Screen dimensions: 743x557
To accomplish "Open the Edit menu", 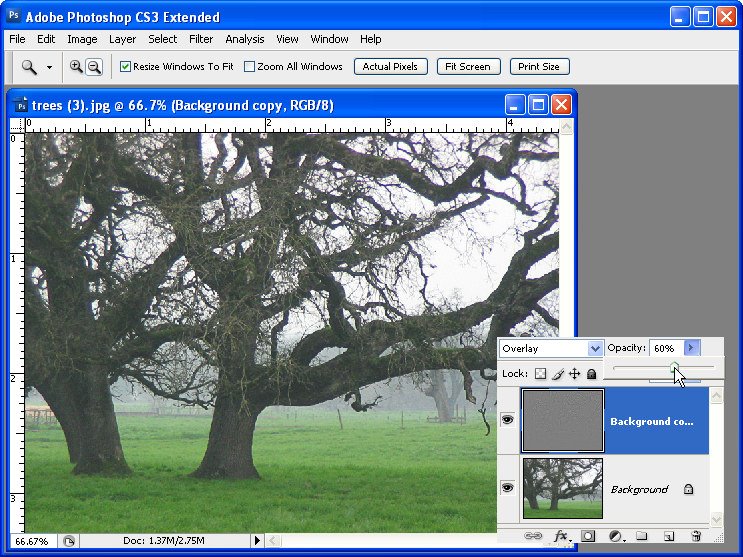I will [x=46, y=39].
